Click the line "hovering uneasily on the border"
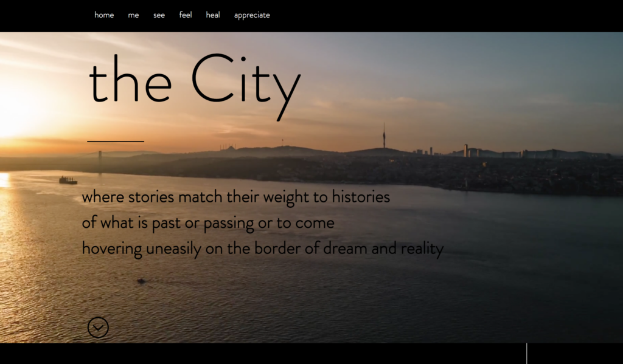This screenshot has width=623, height=364. click(x=263, y=249)
